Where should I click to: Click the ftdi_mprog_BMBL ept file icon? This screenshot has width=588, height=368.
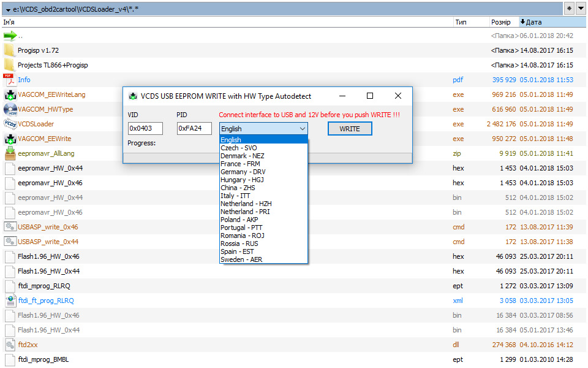(10, 359)
